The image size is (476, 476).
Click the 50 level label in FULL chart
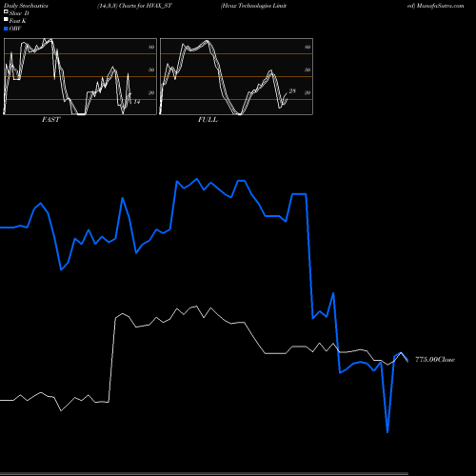307,69
